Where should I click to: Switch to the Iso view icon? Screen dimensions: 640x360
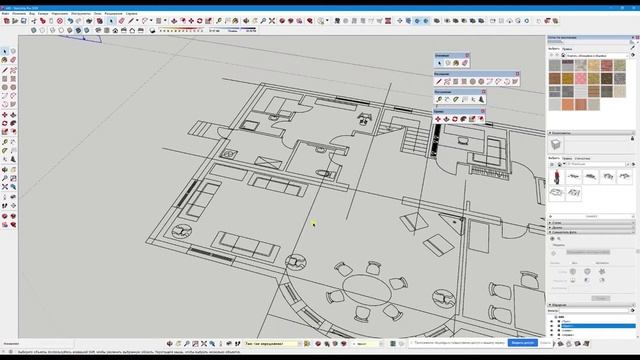click(98, 31)
